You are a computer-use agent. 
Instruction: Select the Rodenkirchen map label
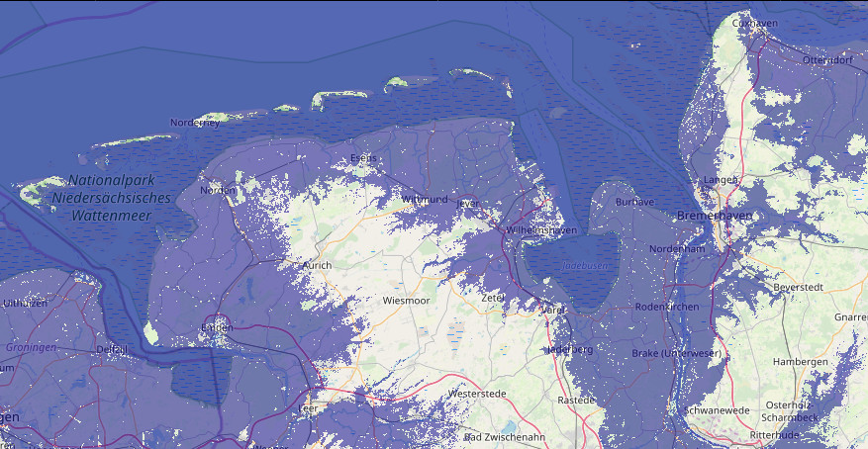click(667, 307)
